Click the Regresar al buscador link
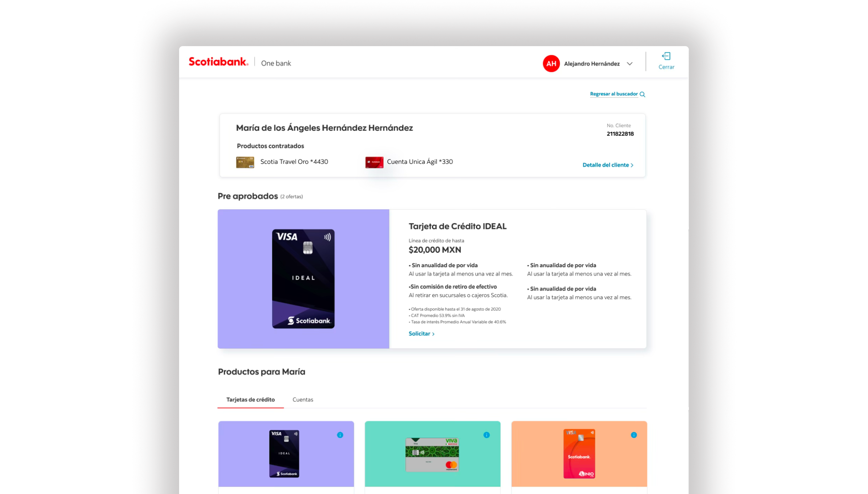 pos(614,94)
